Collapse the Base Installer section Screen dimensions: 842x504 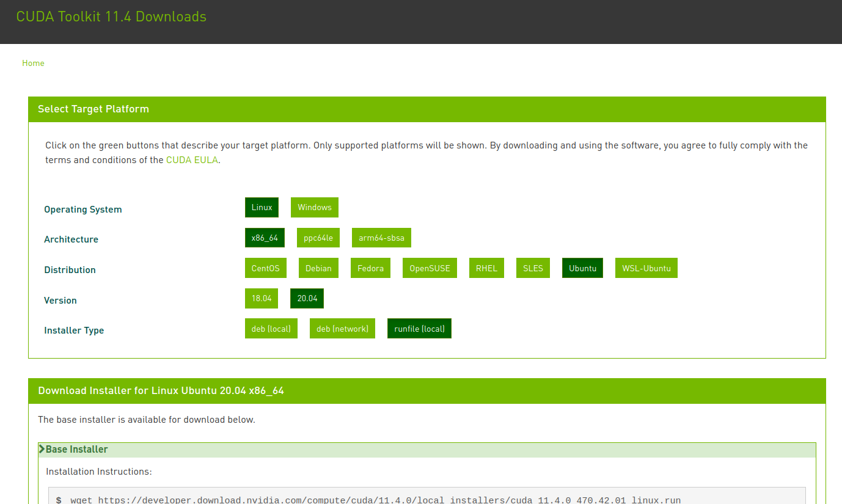426,450
